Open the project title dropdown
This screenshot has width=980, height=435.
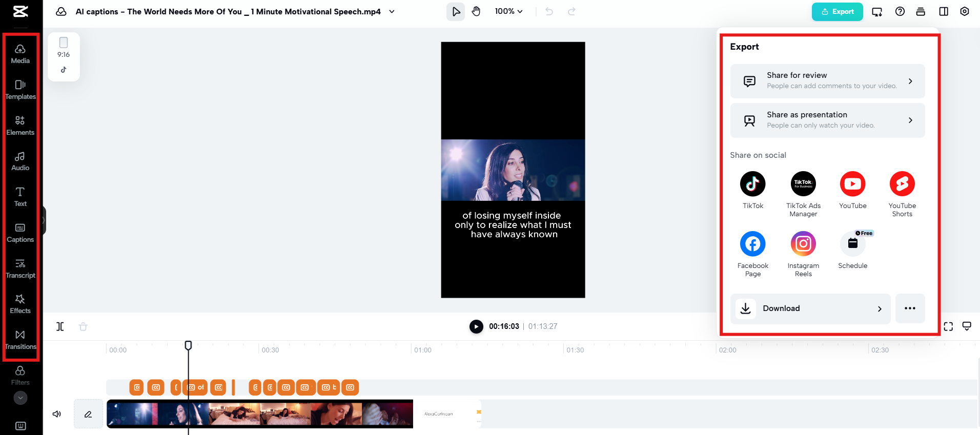(392, 11)
